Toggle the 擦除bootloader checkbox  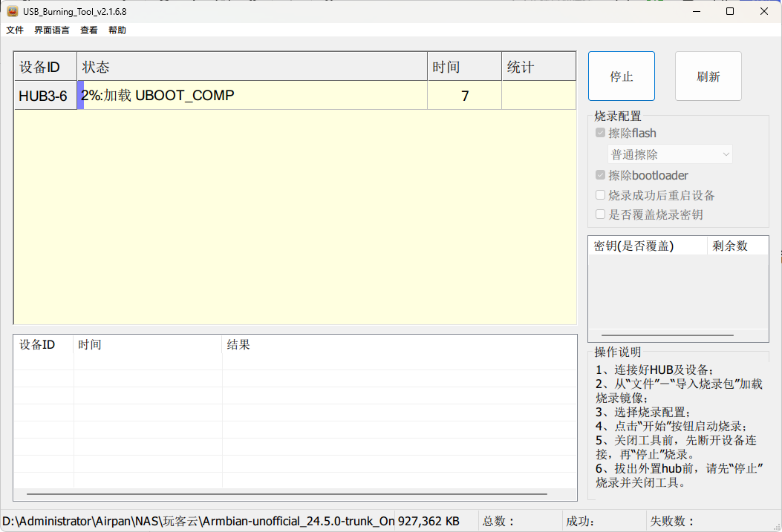click(601, 176)
